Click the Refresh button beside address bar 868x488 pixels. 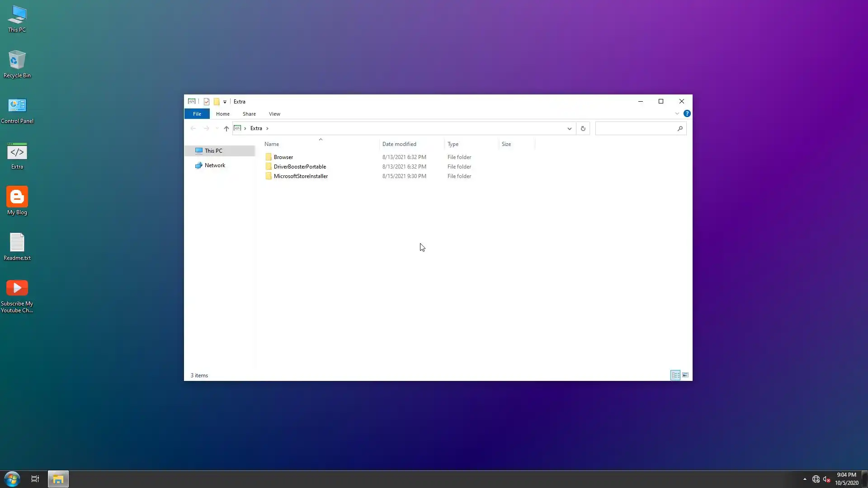point(583,128)
